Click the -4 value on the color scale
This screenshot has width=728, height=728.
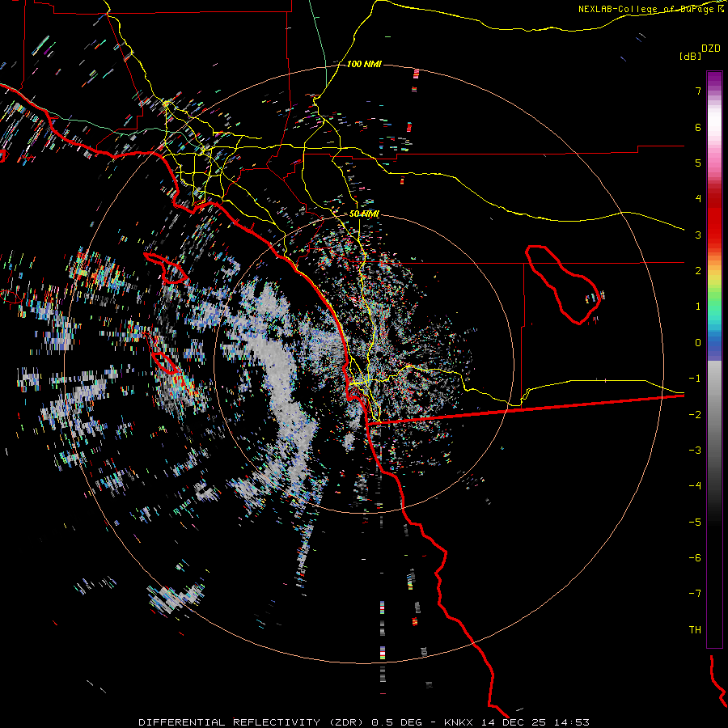(695, 486)
